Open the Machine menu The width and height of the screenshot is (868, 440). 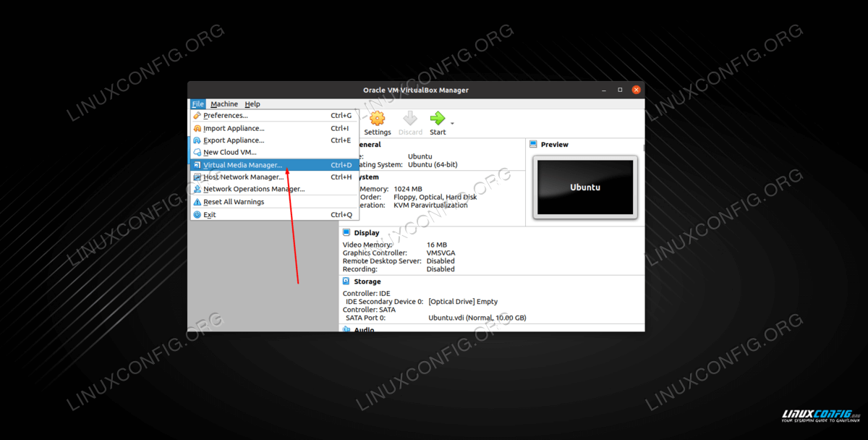point(224,104)
